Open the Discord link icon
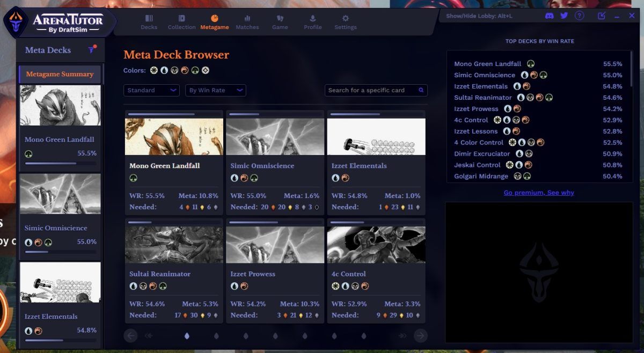 tap(550, 16)
